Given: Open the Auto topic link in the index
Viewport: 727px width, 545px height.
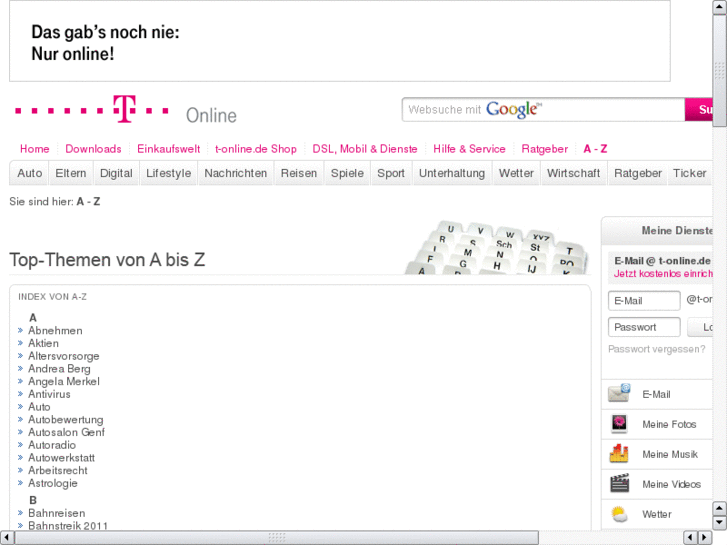Looking at the screenshot, I should click(39, 407).
